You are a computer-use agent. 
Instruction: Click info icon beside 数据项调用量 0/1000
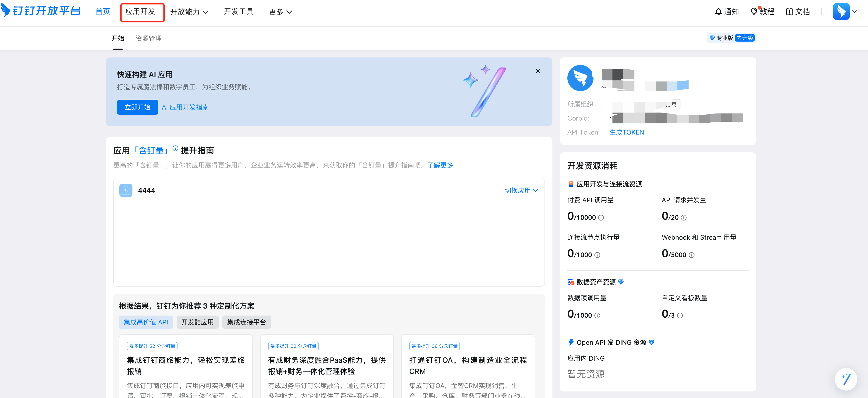(x=597, y=316)
